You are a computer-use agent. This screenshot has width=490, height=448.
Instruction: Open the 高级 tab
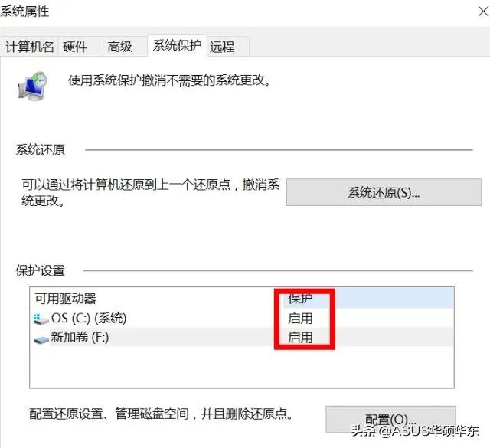[125, 47]
